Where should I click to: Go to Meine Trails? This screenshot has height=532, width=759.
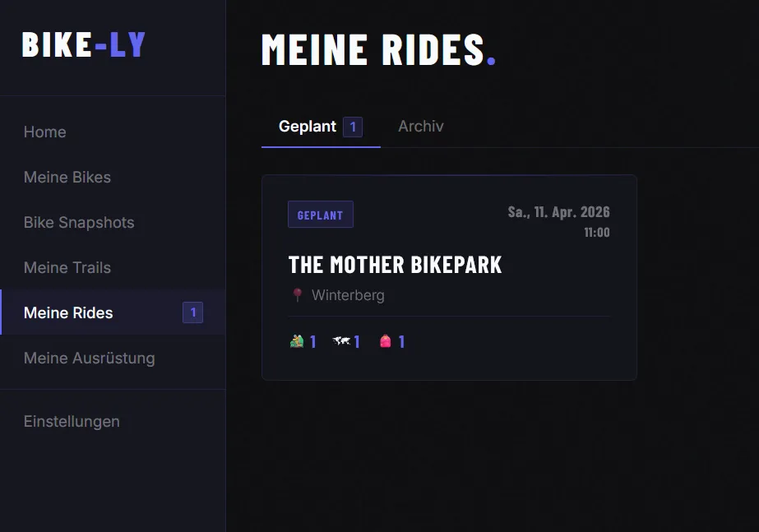[67, 267]
